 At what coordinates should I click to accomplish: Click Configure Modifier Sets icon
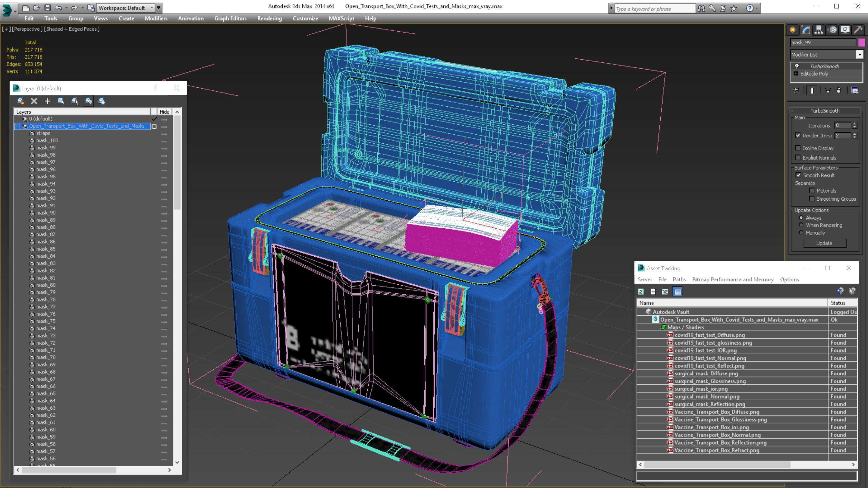coord(855,90)
